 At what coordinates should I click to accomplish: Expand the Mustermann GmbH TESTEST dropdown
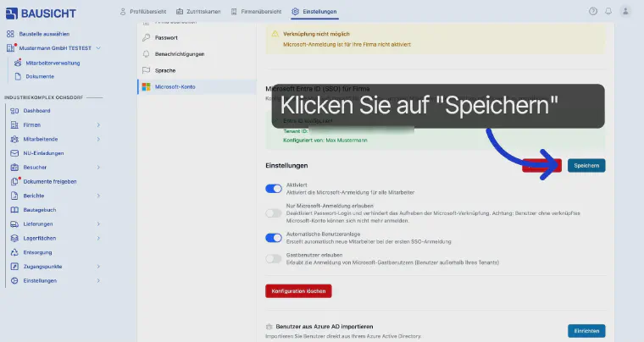[x=98, y=48]
